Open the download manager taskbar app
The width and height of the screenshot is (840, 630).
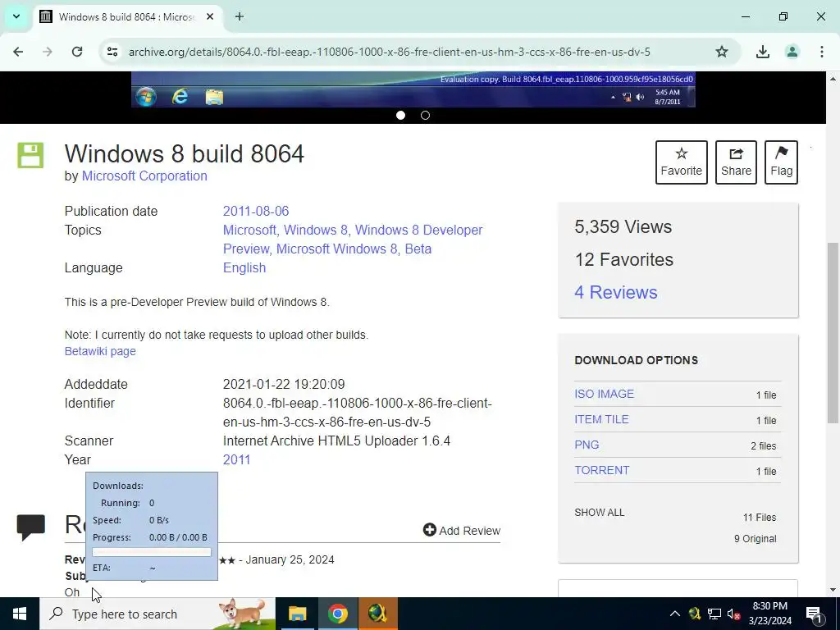377,614
